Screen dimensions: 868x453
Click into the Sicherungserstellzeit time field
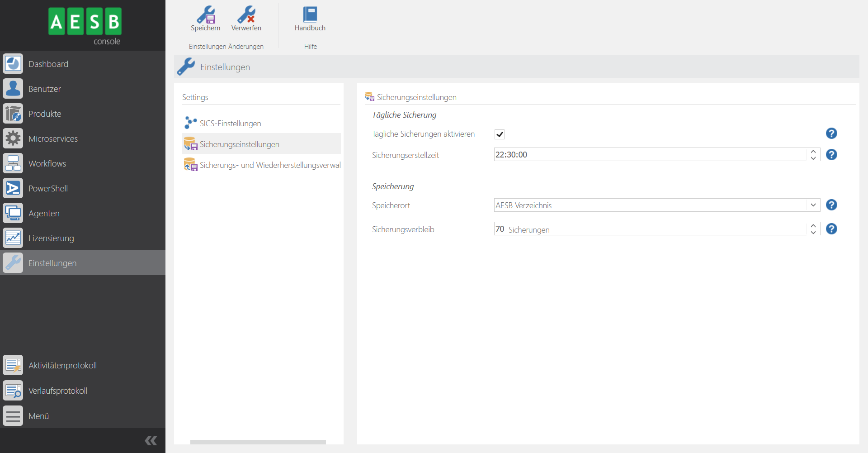click(x=649, y=155)
